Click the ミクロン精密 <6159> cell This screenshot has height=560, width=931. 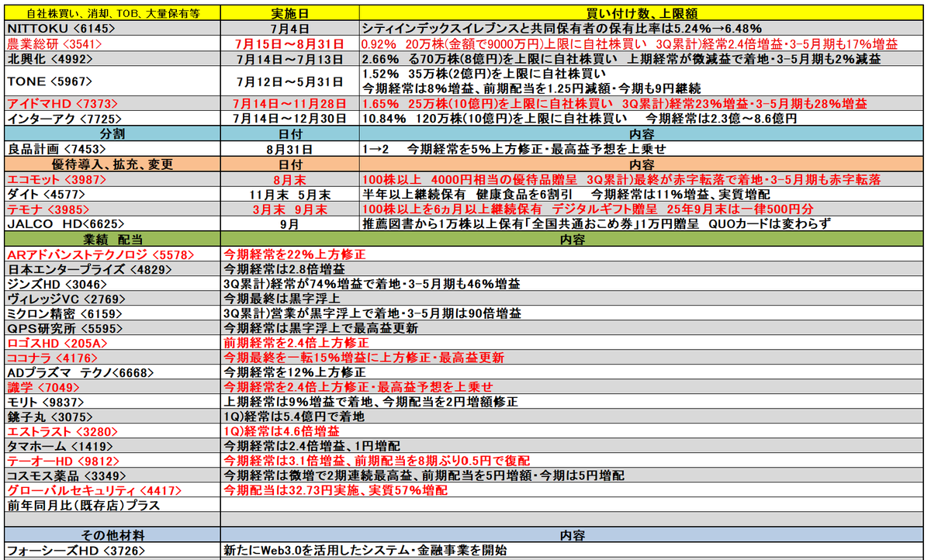pyautogui.click(x=112, y=313)
